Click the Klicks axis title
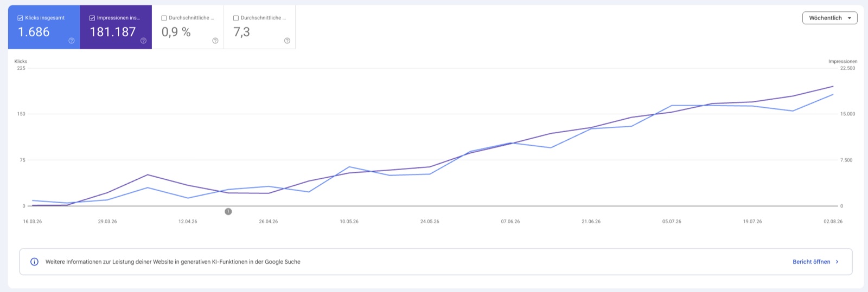Screen dimensions: 868x292 pos(21,61)
